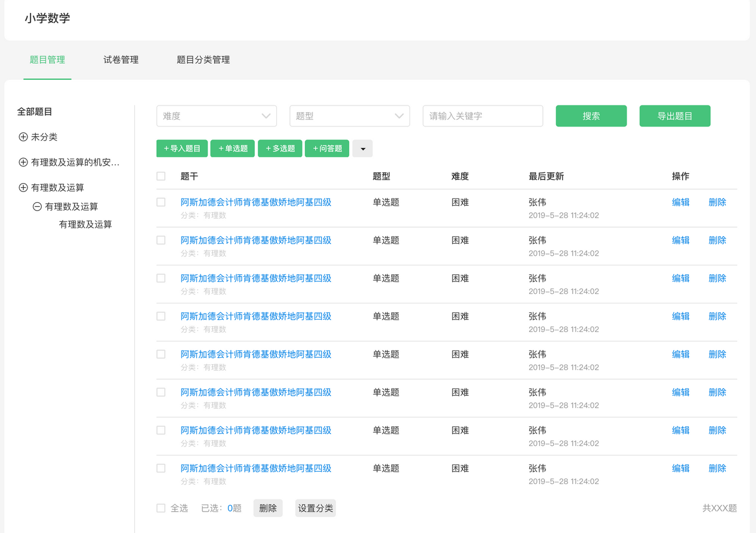Add a new 多选题 question
This screenshot has width=756, height=533.
pyautogui.click(x=280, y=148)
